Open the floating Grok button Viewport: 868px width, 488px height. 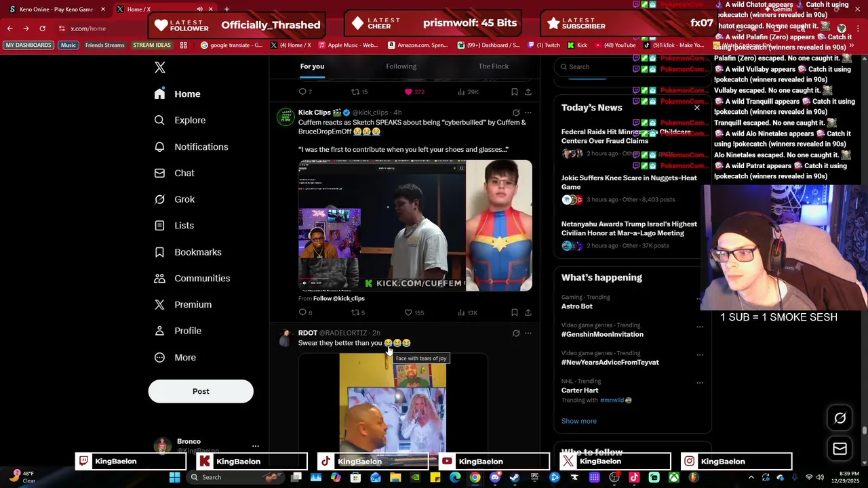(x=840, y=418)
